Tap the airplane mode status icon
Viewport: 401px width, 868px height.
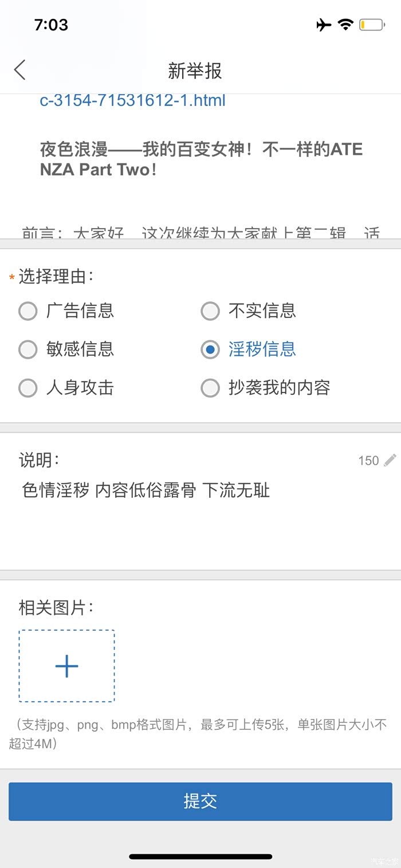click(x=324, y=25)
